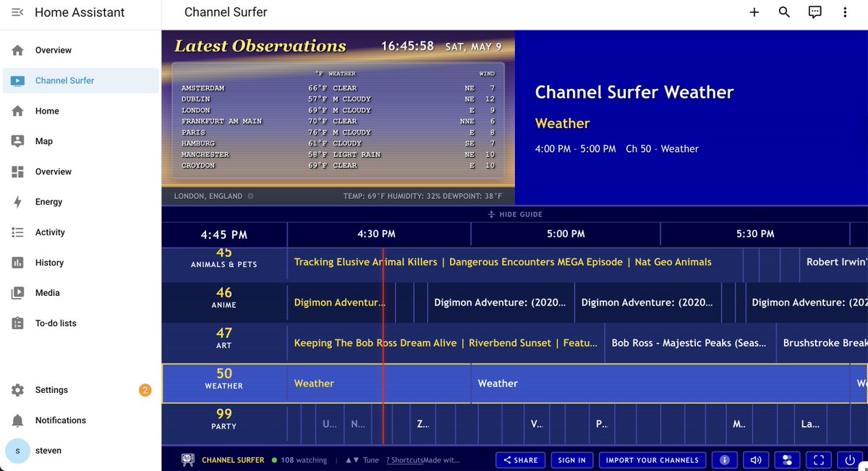Screen dimensions: 868x471
Task: Open Settings in the sidebar
Action: pos(80,390)
